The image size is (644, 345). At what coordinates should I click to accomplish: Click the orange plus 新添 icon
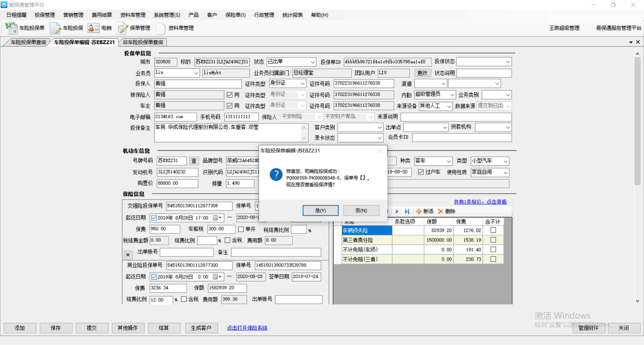(419, 211)
